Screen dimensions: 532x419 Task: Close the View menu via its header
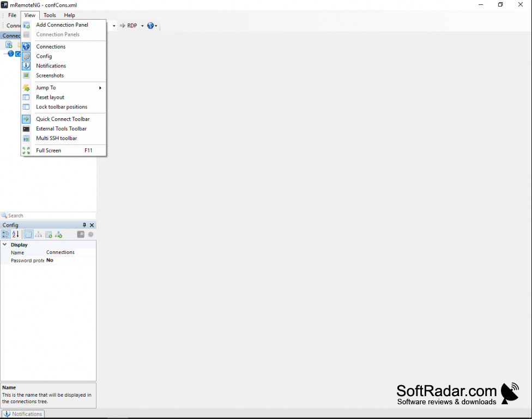[x=30, y=15]
